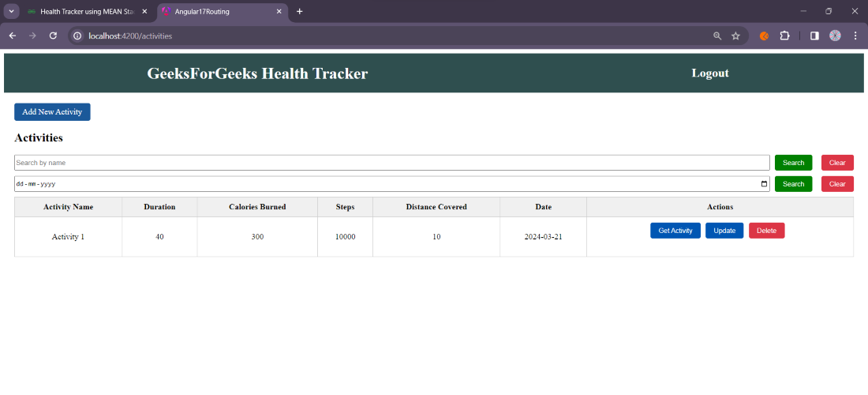Select the localhost:4200/activities address bar

click(131, 36)
